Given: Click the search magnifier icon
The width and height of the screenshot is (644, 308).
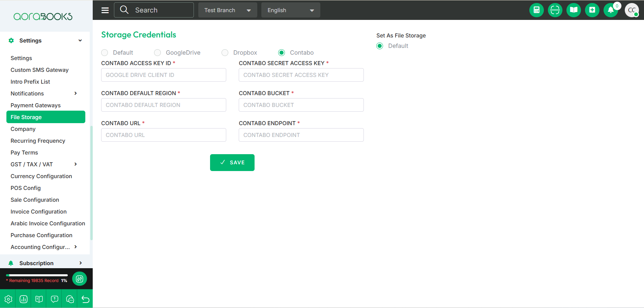Looking at the screenshot, I should (124, 10).
